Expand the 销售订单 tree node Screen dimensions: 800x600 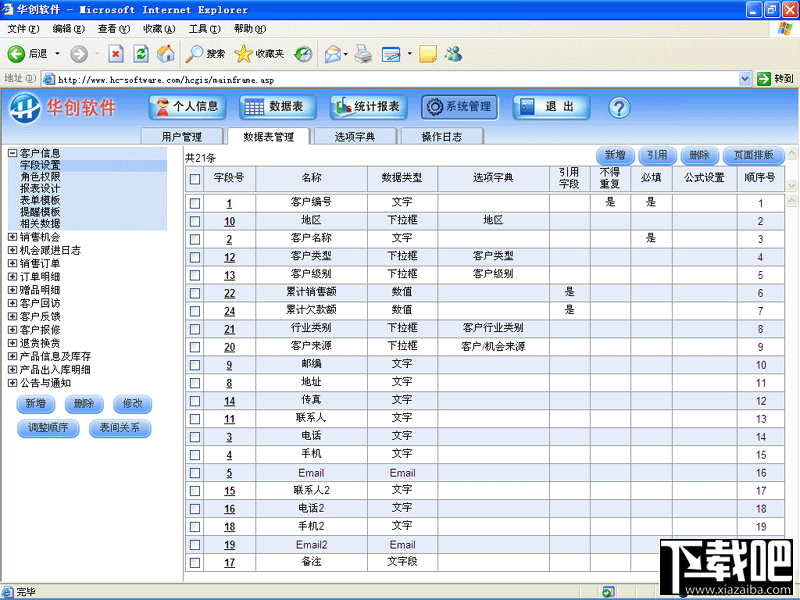13,263
